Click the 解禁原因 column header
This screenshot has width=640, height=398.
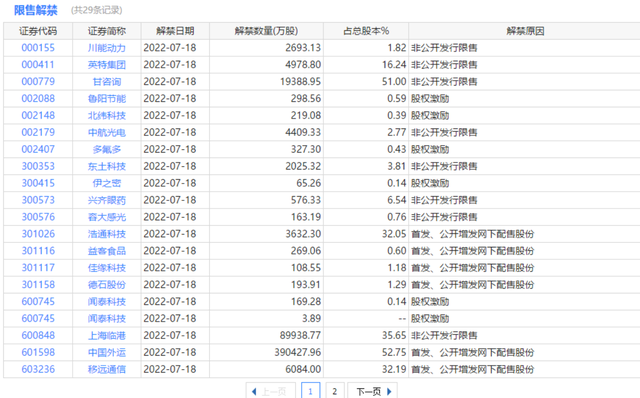525,31
